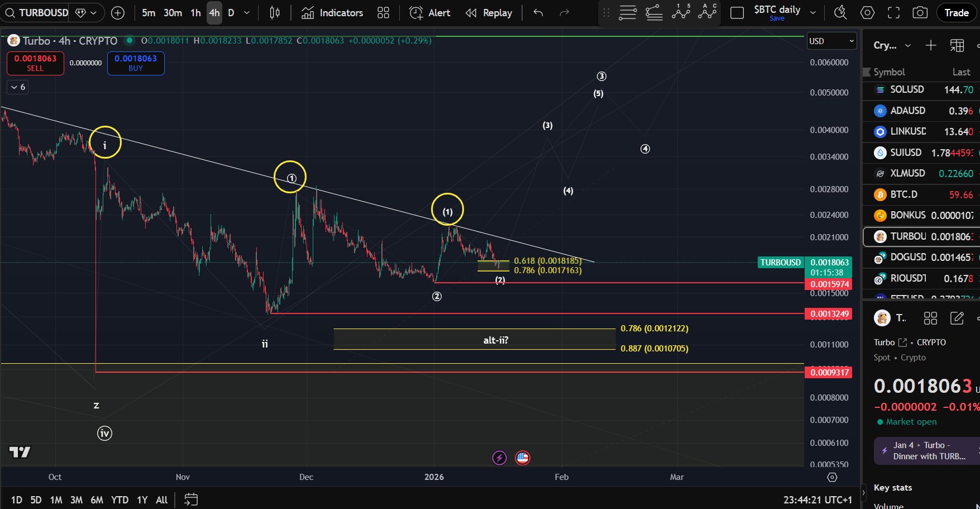Viewport: 980px width, 509px height.
Task: Switch to the 30m timeframe
Action: 173,12
